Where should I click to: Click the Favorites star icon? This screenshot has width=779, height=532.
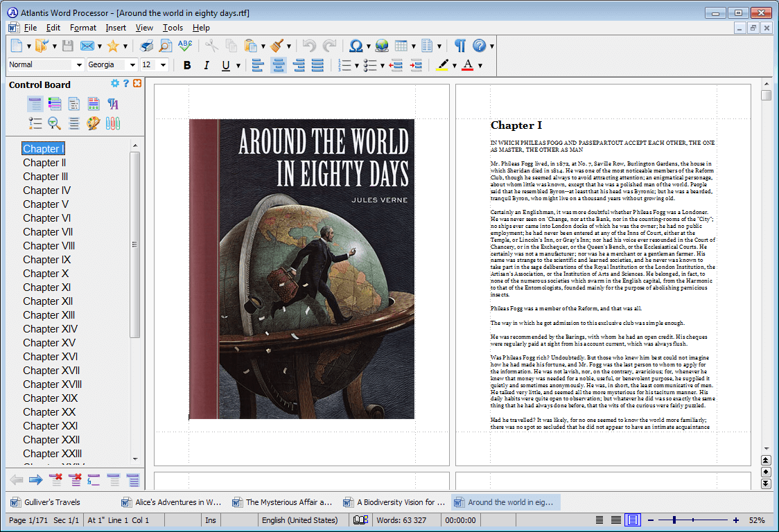113,46
